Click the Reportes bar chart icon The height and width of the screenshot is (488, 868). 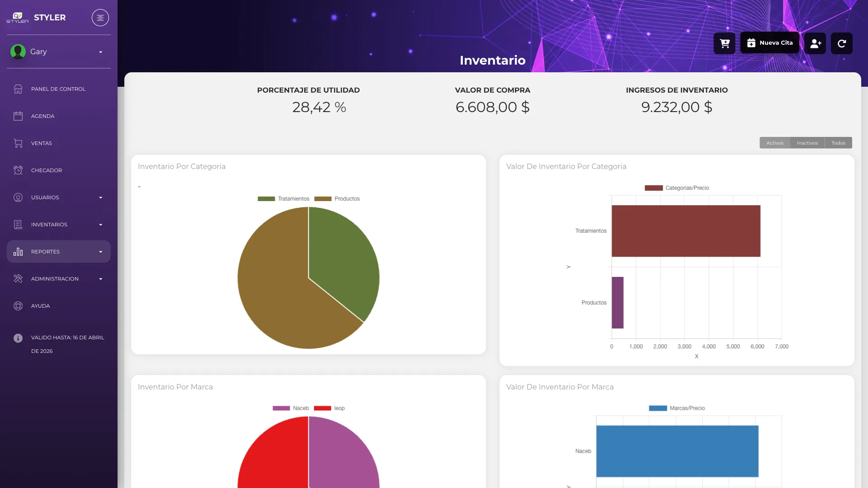[18, 252]
